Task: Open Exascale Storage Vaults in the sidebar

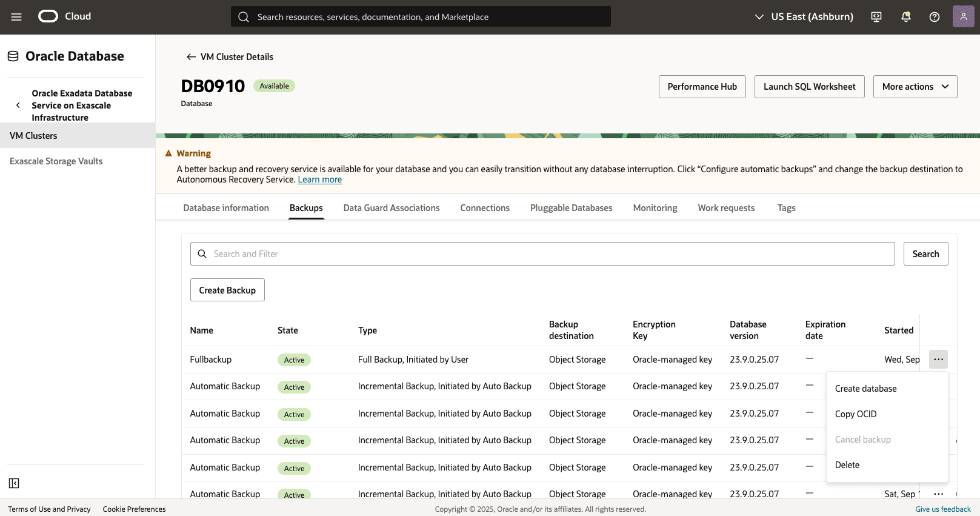Action: (x=78, y=161)
